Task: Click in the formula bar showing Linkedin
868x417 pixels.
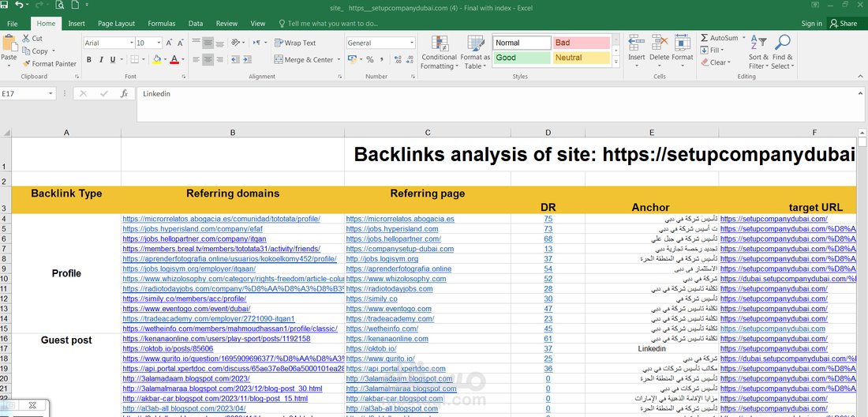Action: click(498, 104)
